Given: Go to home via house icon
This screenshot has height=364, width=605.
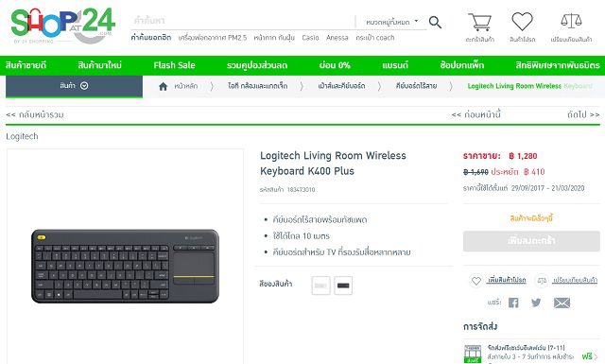Looking at the screenshot, I should pyautogui.click(x=163, y=86).
